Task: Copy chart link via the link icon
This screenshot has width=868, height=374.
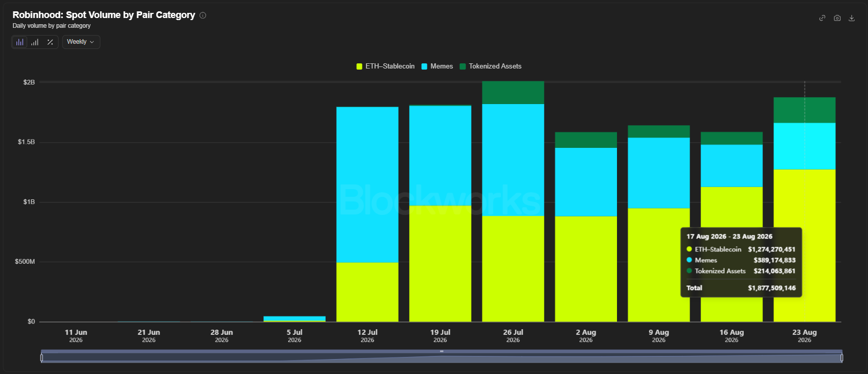Action: (822, 18)
